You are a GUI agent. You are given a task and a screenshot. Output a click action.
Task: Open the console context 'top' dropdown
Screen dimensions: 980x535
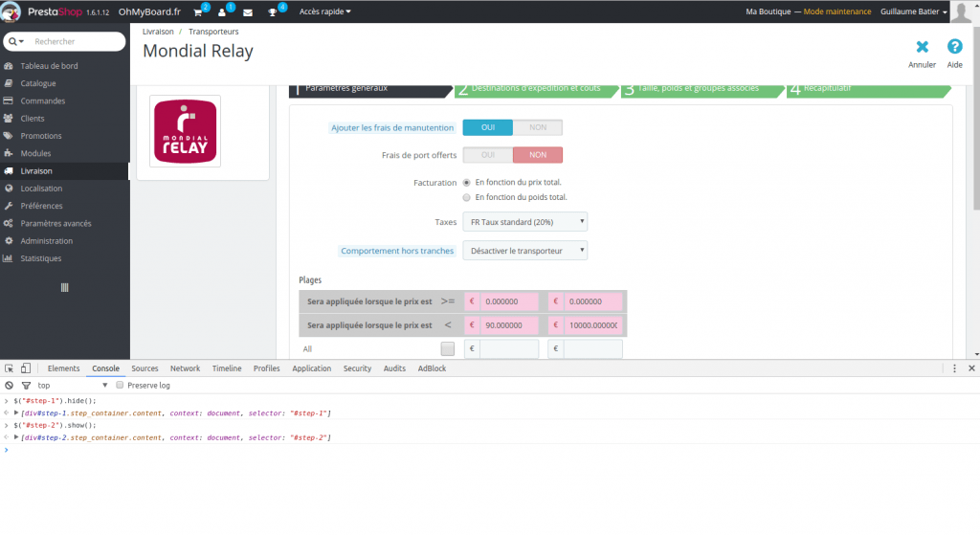coord(72,386)
